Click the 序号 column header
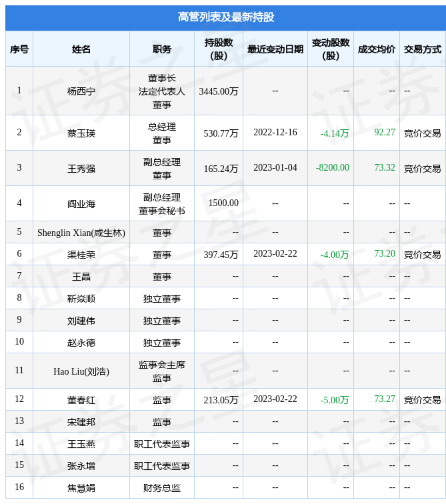This screenshot has width=446, height=504. pos(19,49)
